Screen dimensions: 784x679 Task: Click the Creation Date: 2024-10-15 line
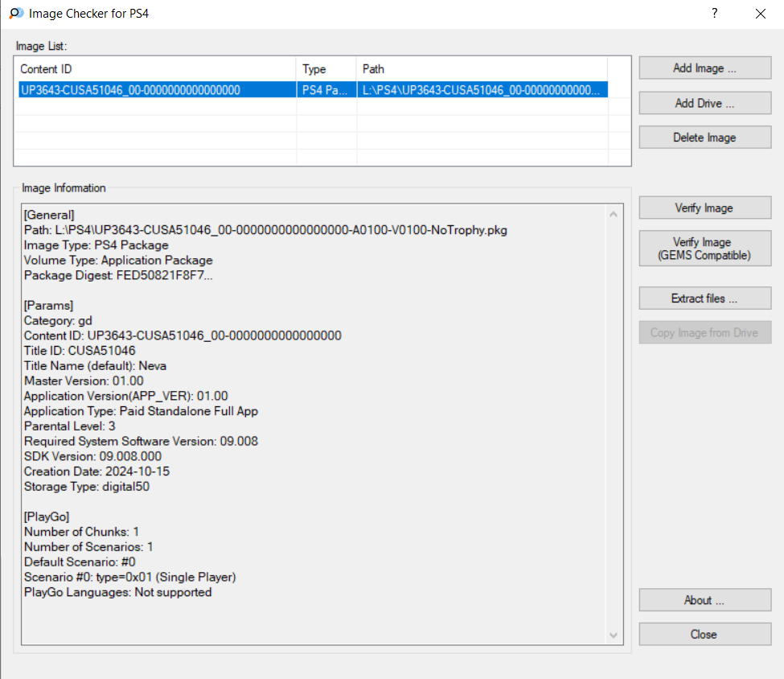tap(96, 471)
